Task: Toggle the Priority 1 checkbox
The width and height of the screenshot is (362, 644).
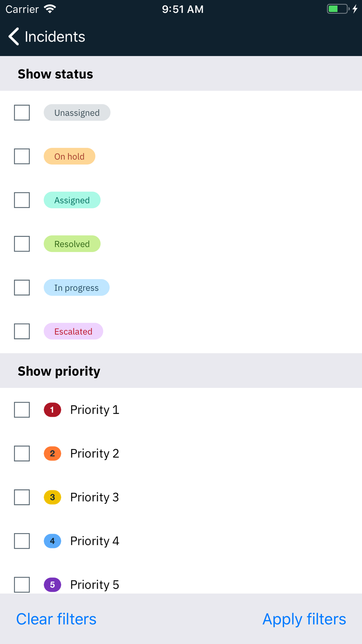Action: pyautogui.click(x=22, y=410)
